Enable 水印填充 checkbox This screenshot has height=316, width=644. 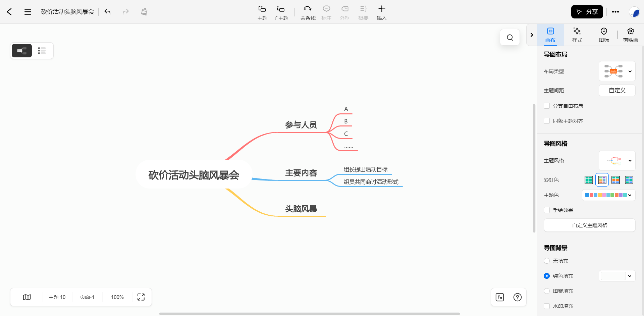click(x=547, y=306)
